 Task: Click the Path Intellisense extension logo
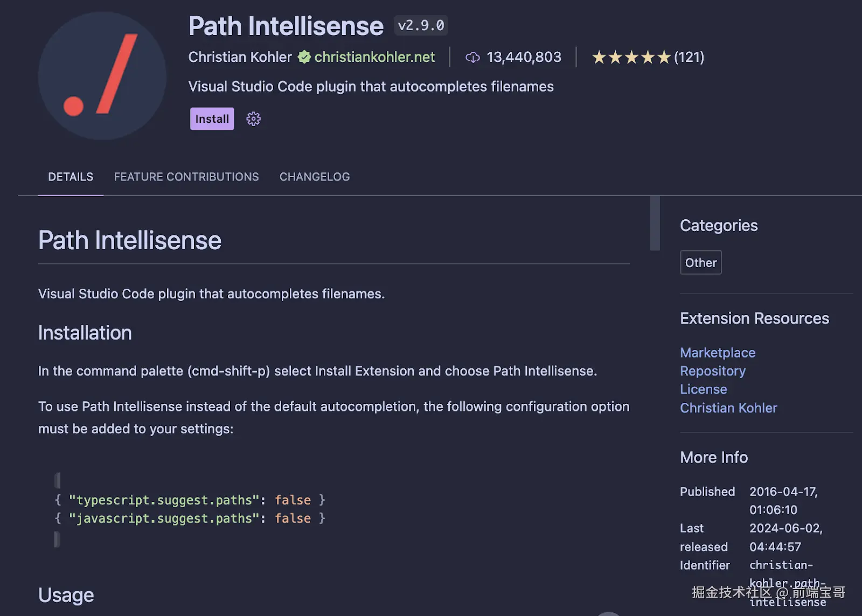(102, 76)
